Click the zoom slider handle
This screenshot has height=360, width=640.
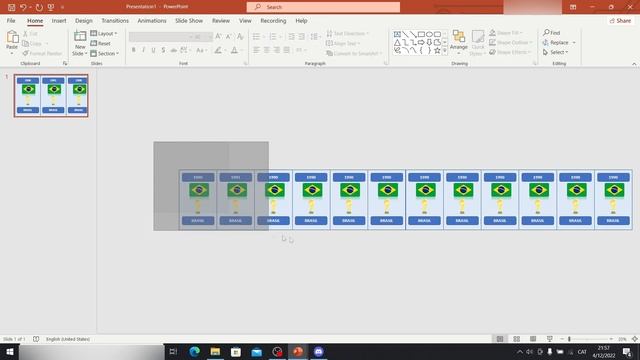click(x=569, y=339)
